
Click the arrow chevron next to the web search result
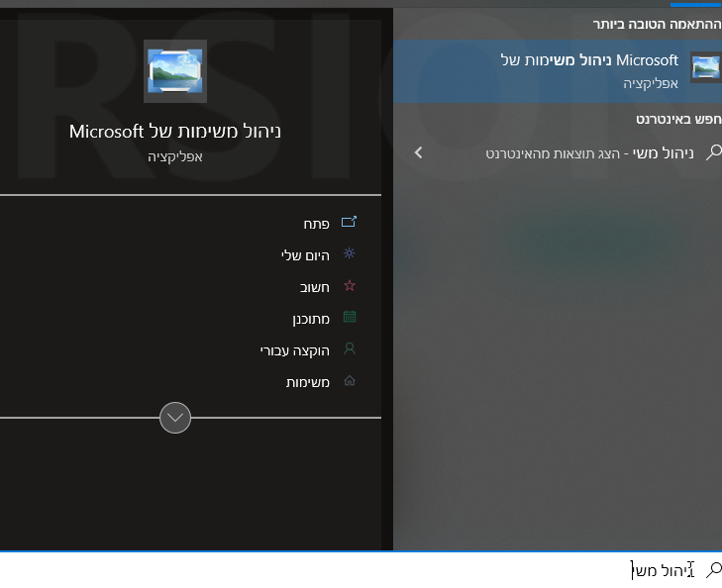[x=418, y=152]
